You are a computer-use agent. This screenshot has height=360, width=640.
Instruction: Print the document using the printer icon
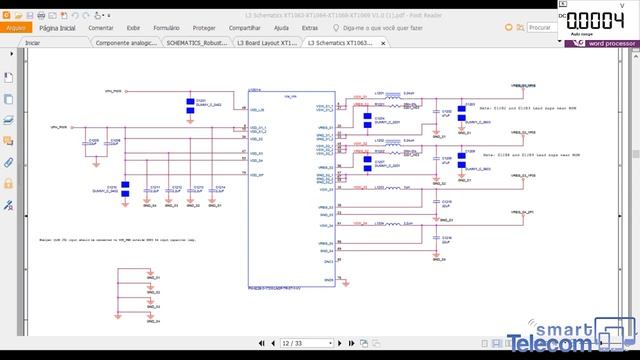(x=41, y=16)
